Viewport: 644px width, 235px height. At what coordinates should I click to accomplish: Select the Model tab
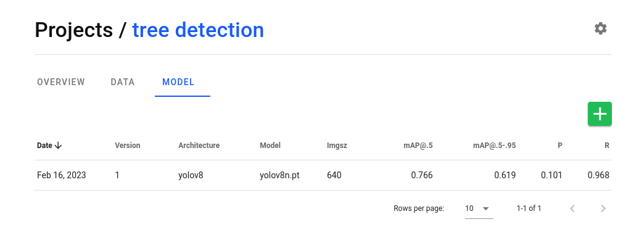178,82
